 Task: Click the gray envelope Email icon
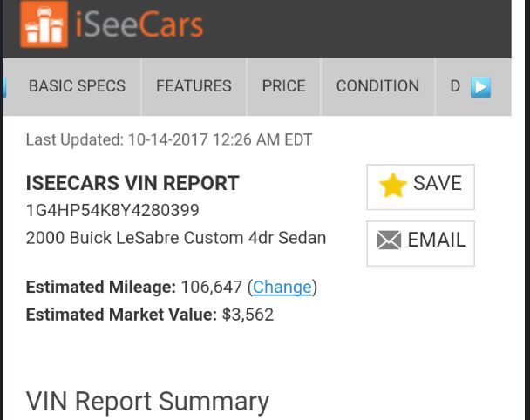[389, 240]
